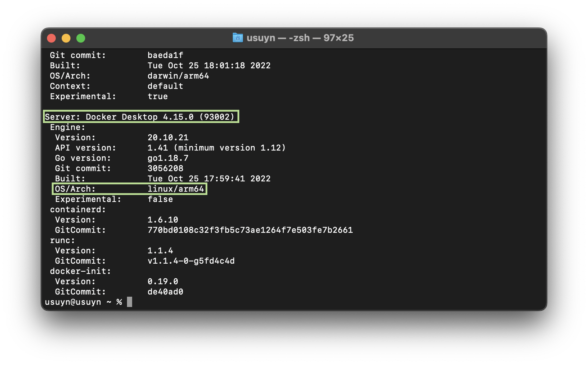Click the green zoom window button
The width and height of the screenshot is (588, 365).
tap(81, 38)
